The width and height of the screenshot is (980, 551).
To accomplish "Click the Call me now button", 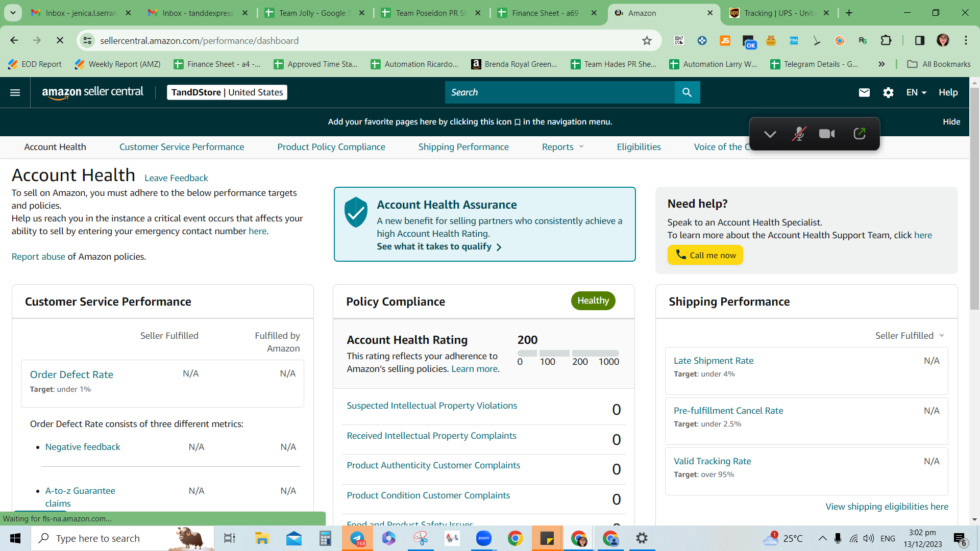I will (x=705, y=255).
